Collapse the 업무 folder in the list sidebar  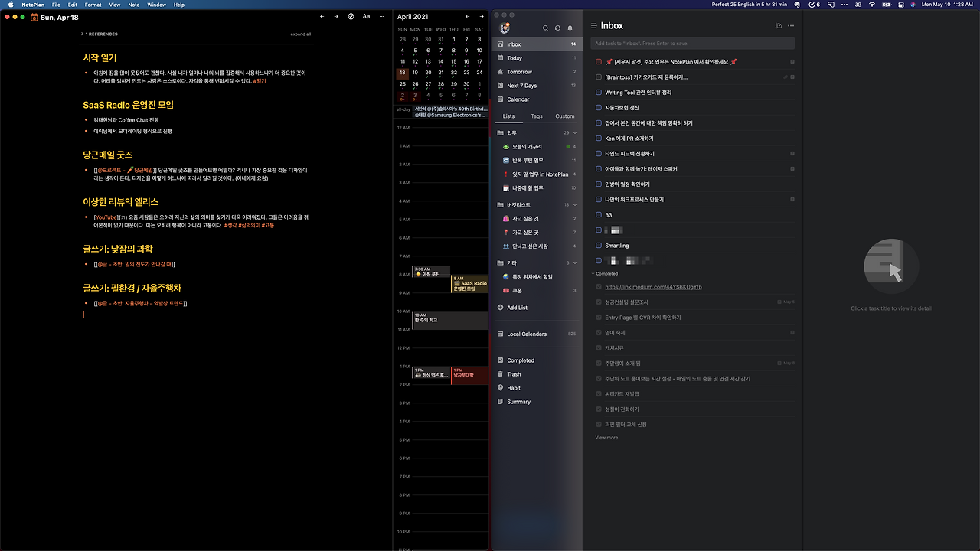575,133
